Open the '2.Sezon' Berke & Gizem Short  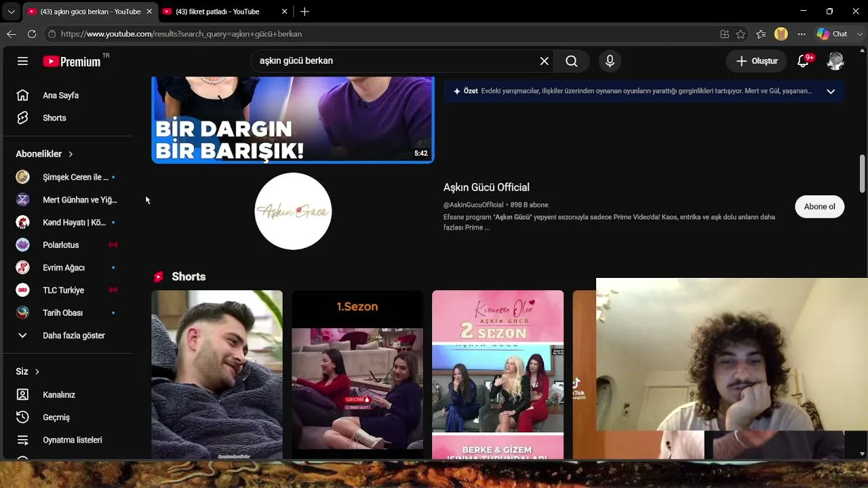click(498, 375)
